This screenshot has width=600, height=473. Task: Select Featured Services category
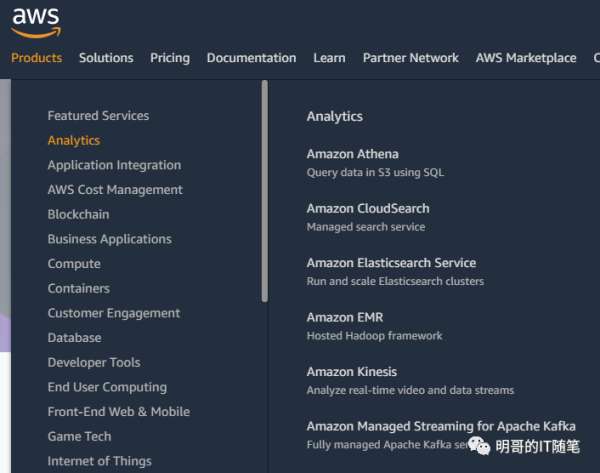[98, 116]
